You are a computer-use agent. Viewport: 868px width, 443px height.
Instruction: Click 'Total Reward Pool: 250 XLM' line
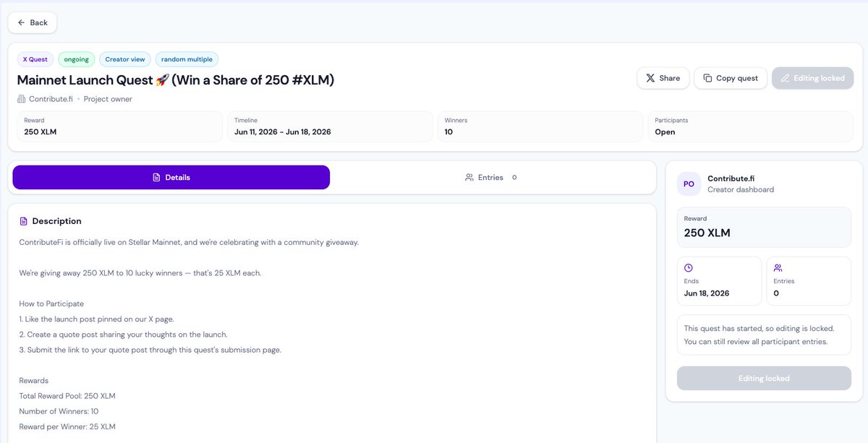[67, 396]
